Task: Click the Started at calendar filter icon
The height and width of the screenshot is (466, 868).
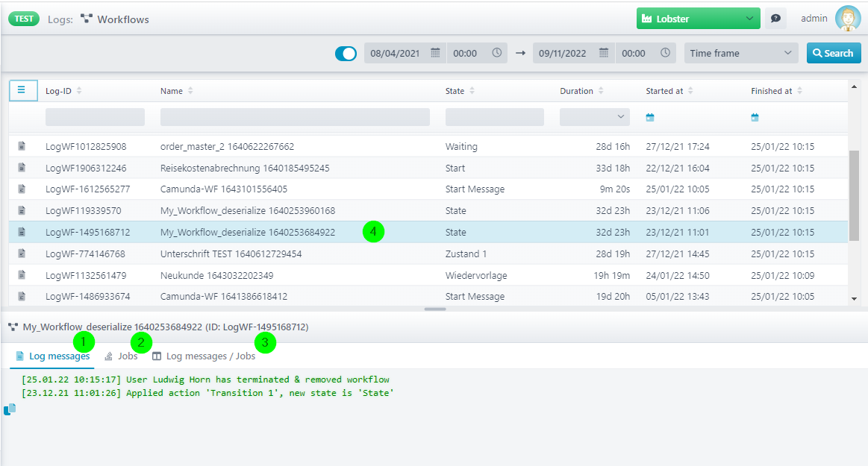Action: pyautogui.click(x=650, y=117)
